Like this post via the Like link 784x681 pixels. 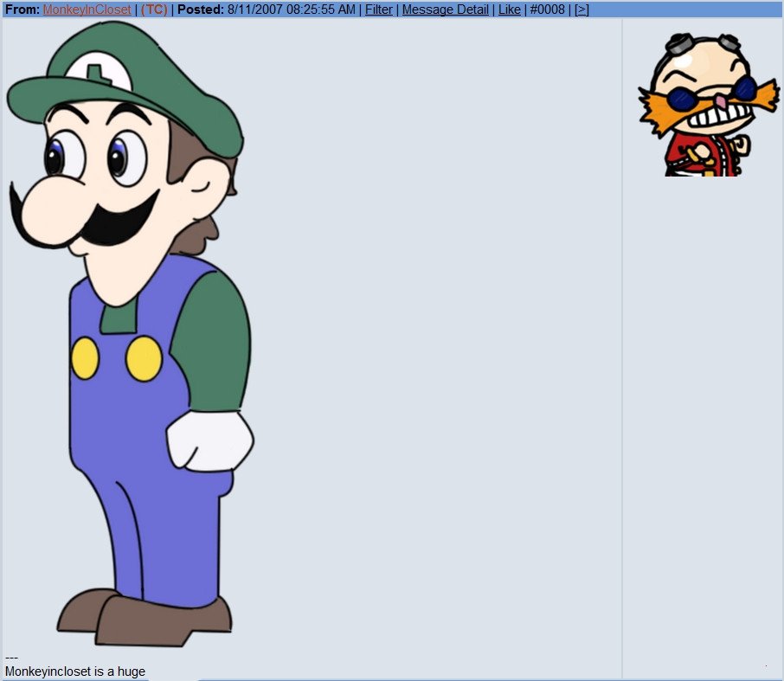(510, 10)
